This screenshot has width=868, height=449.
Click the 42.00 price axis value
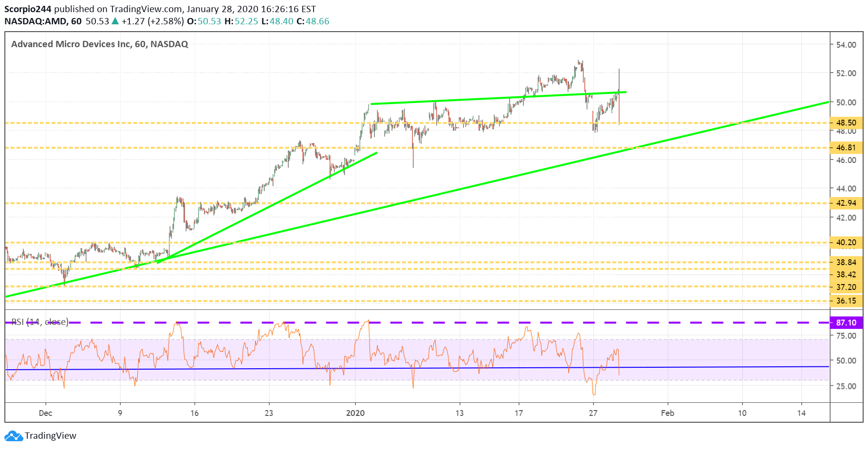click(846, 217)
